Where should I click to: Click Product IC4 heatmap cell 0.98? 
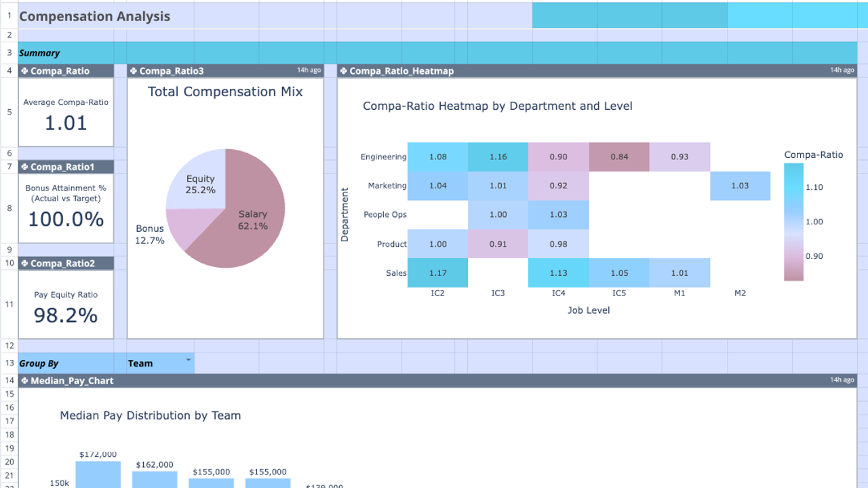tap(558, 244)
